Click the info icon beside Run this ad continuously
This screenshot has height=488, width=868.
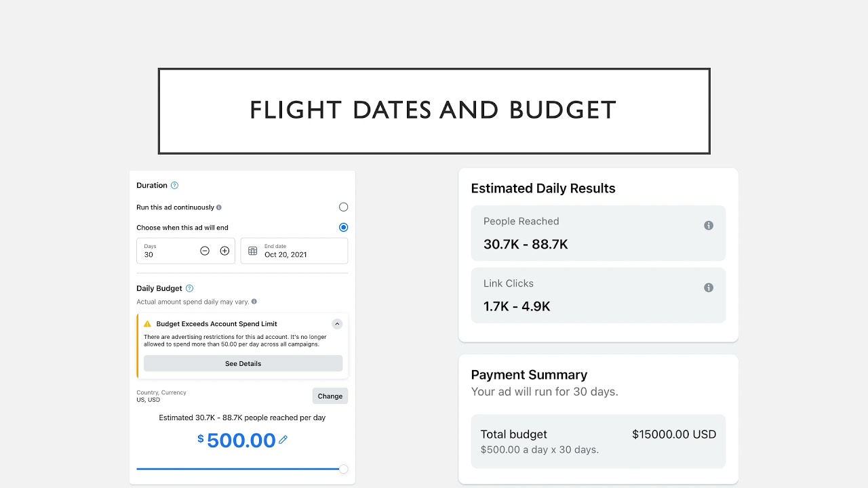[x=218, y=207]
